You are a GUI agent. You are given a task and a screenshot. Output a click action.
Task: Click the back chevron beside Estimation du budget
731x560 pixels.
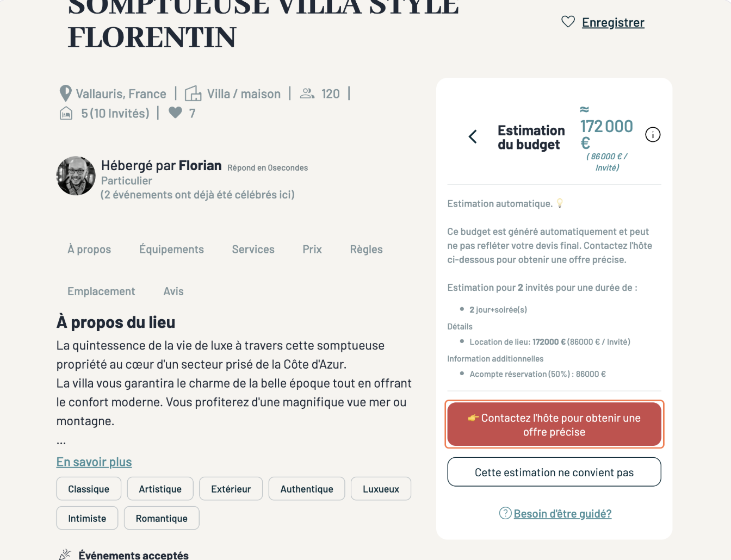coord(473,136)
